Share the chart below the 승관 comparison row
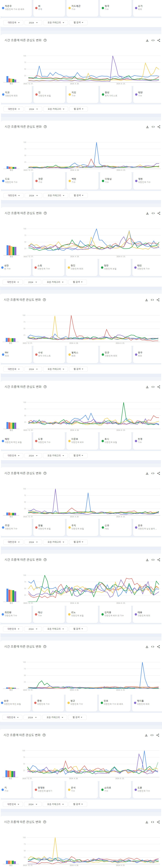This screenshot has height=868, width=162. 158,735
